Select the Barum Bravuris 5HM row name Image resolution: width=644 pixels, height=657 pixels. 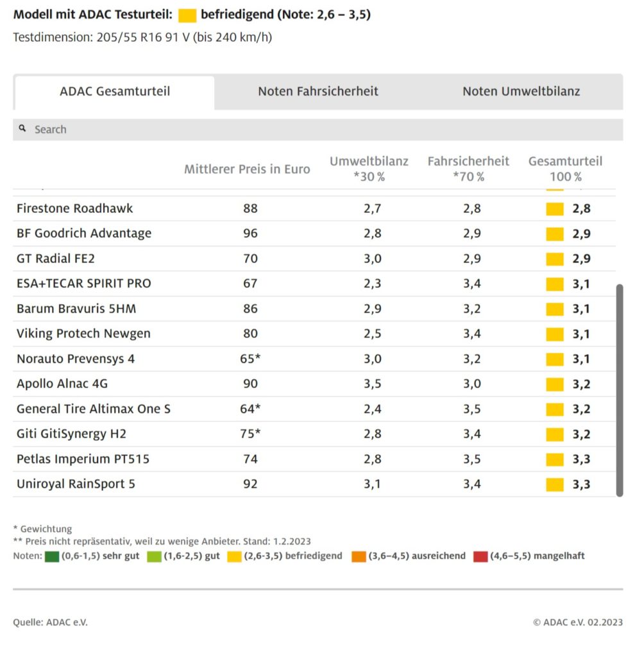coord(76,309)
